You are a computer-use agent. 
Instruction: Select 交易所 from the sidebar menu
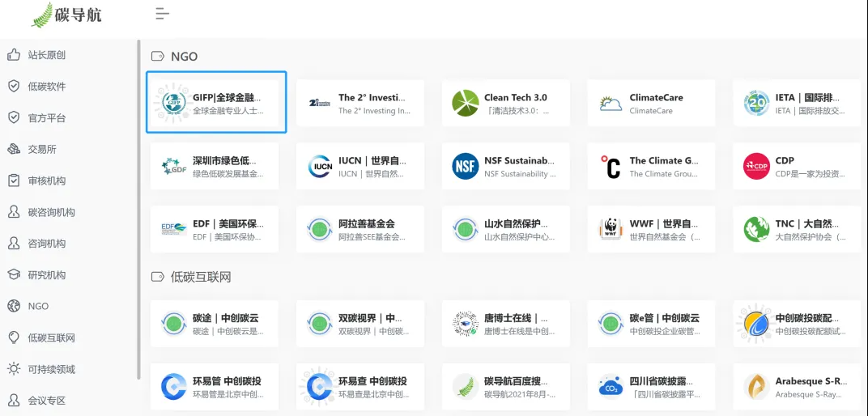coord(42,150)
